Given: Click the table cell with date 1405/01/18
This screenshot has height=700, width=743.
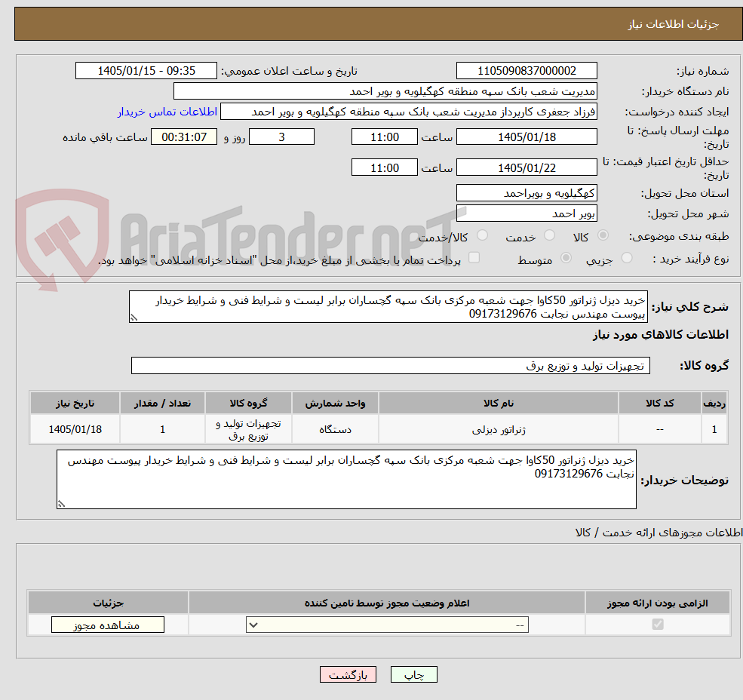Looking at the screenshot, I should tap(75, 429).
